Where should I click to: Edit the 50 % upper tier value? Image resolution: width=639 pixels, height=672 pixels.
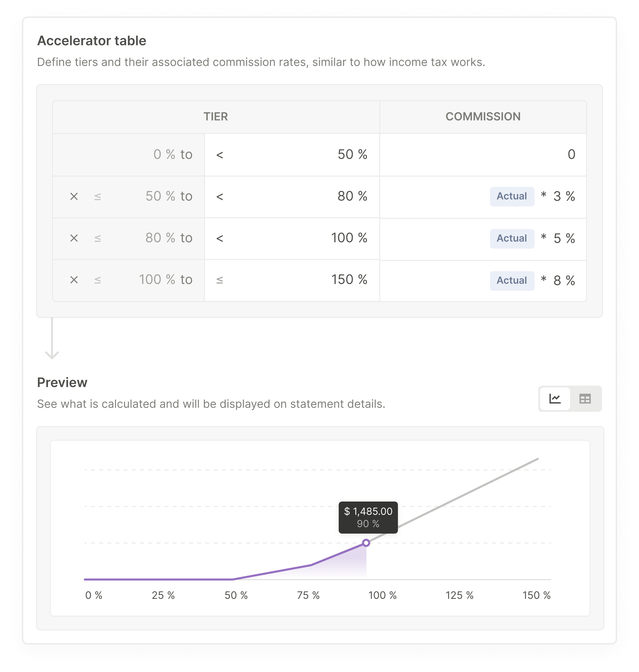[352, 155]
